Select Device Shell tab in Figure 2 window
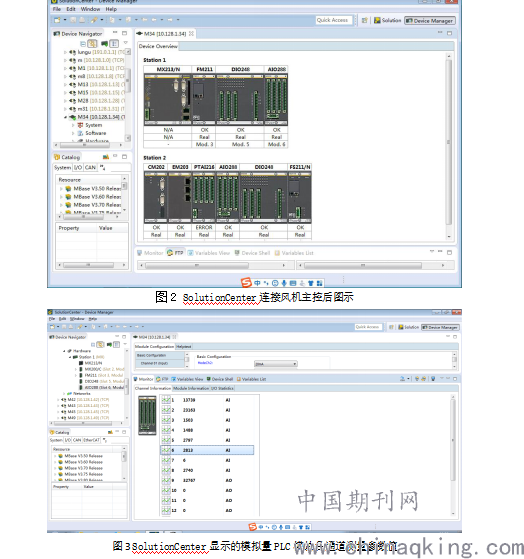524x559 pixels. (x=252, y=253)
